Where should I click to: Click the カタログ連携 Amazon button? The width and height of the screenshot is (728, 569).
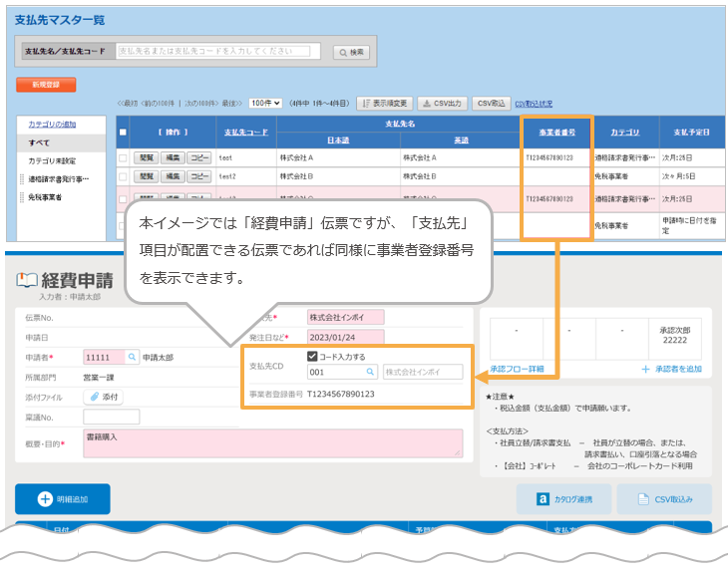(x=561, y=499)
